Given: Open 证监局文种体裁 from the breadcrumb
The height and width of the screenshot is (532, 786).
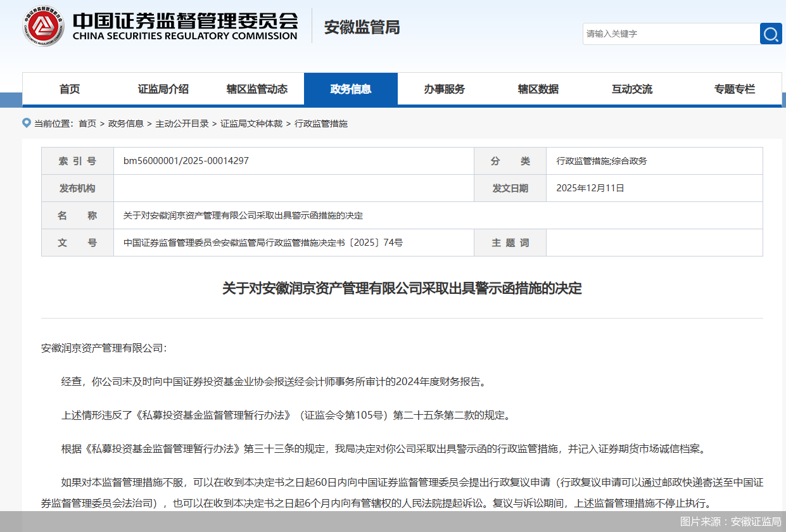Looking at the screenshot, I should point(247,123).
